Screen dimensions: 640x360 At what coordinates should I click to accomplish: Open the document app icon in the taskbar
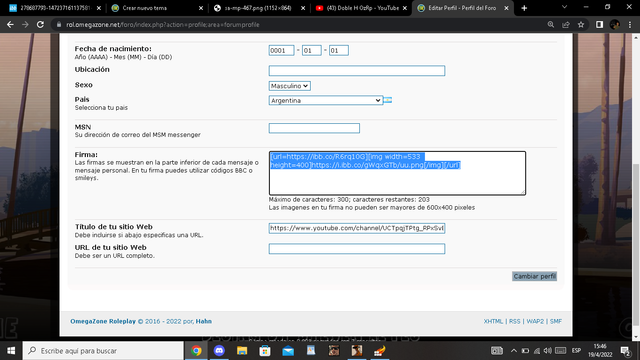[311, 351]
